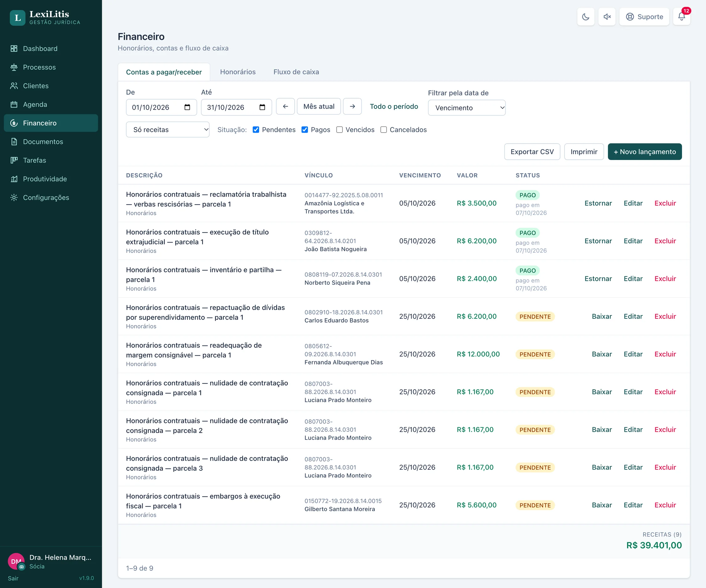706x588 pixels.
Task: Click the Todo o período link
Action: (x=394, y=106)
